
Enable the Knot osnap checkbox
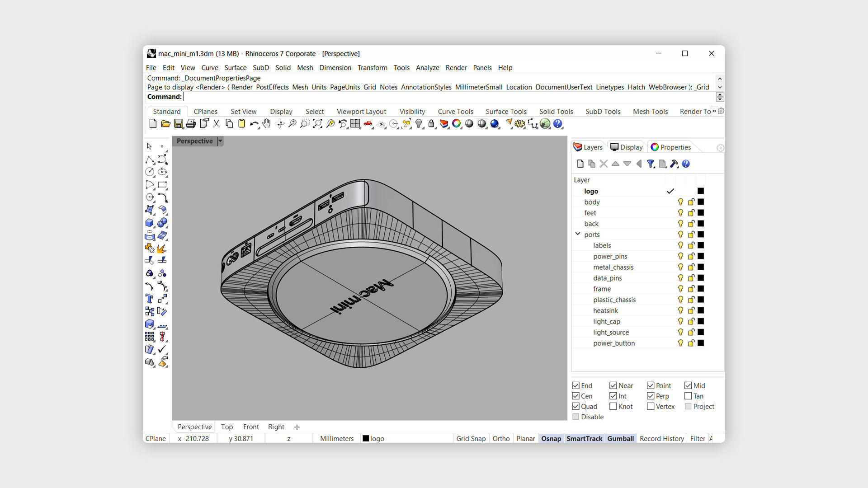pos(613,406)
